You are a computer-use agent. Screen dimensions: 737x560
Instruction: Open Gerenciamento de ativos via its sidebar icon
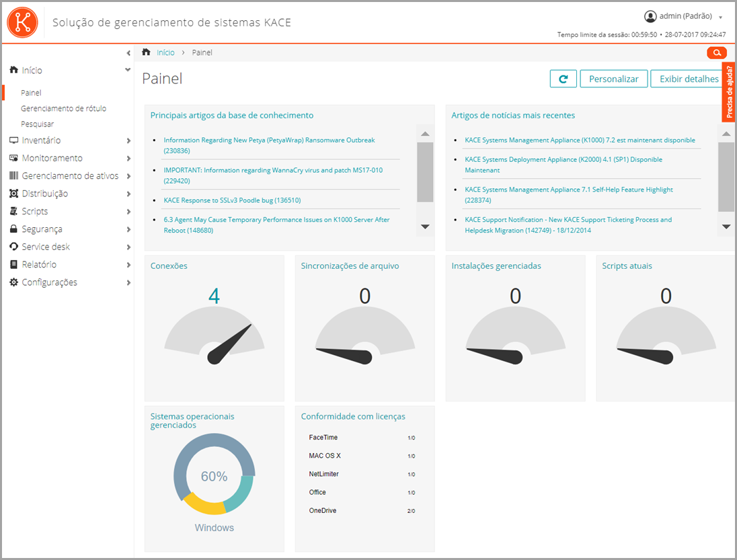point(15,175)
